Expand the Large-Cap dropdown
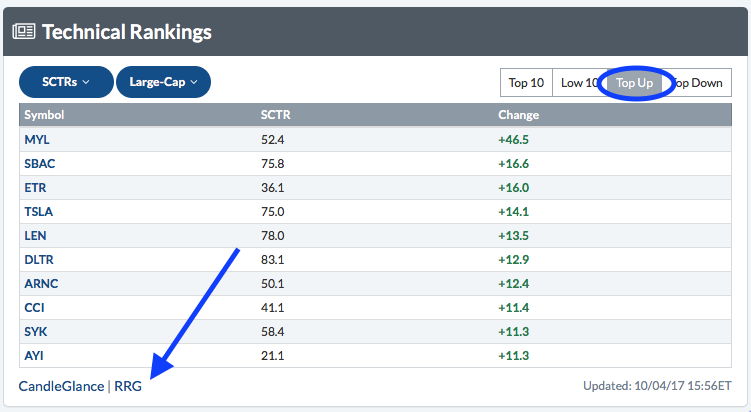 pyautogui.click(x=163, y=82)
